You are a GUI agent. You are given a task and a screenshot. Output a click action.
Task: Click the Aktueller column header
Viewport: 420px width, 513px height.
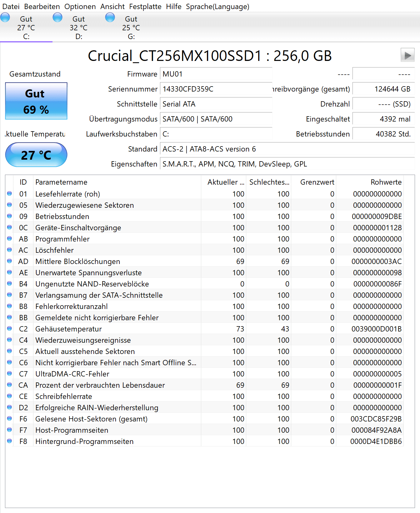[223, 182]
